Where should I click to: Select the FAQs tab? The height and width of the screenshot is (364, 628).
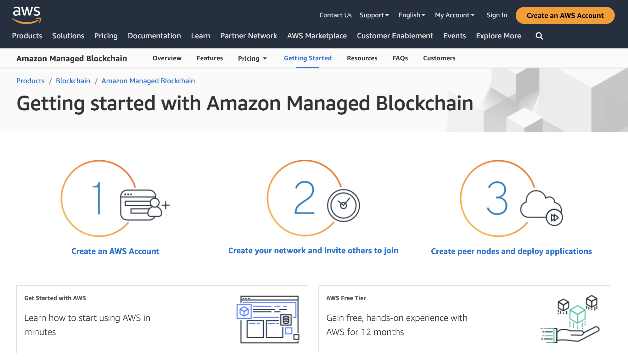pyautogui.click(x=400, y=58)
